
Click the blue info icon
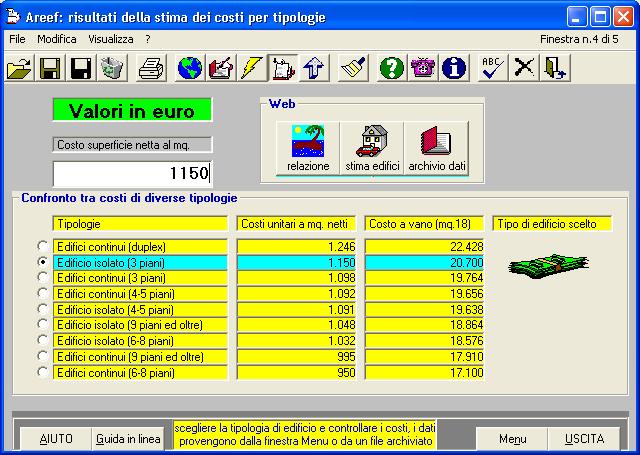(454, 68)
